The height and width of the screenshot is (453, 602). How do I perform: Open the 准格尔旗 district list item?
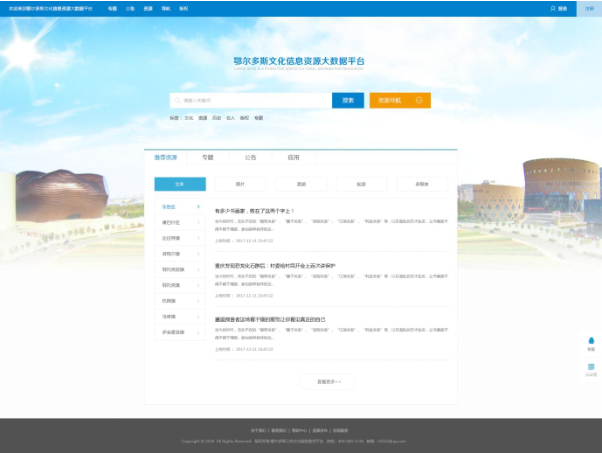tap(179, 254)
